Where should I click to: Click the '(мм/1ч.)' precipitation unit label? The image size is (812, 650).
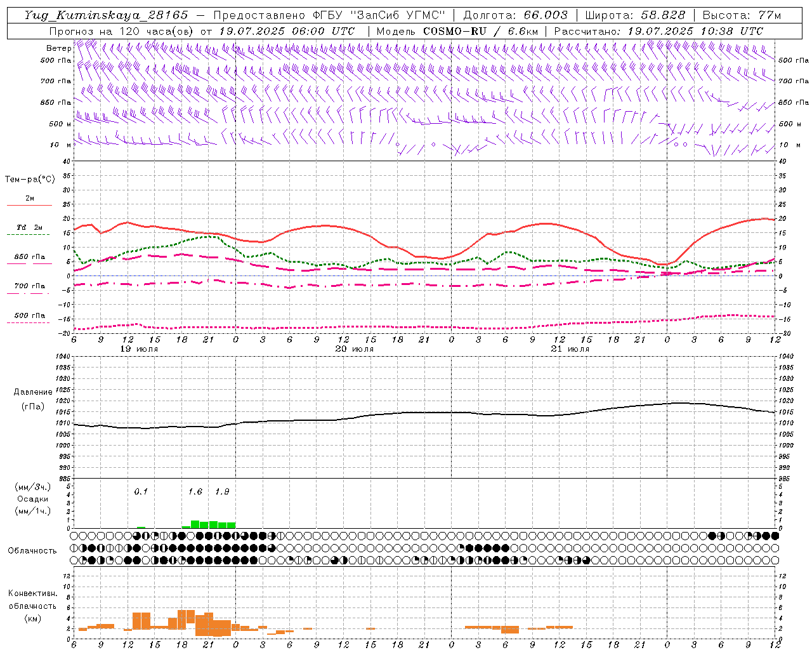click(33, 511)
